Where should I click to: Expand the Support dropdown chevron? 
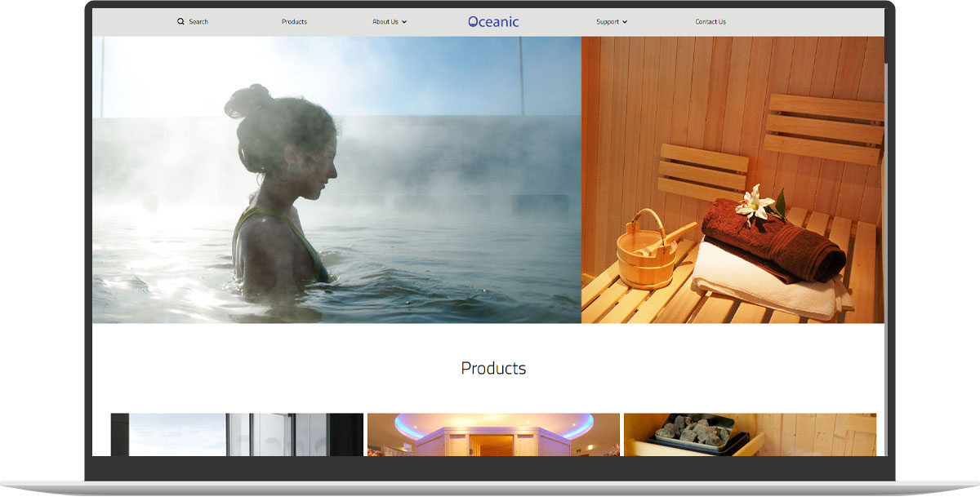(x=625, y=22)
